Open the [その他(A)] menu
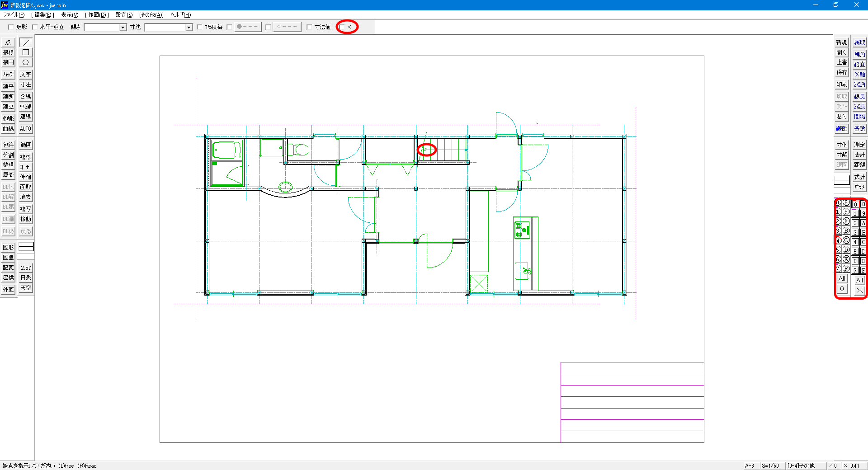This screenshot has height=470, width=868. (x=151, y=15)
